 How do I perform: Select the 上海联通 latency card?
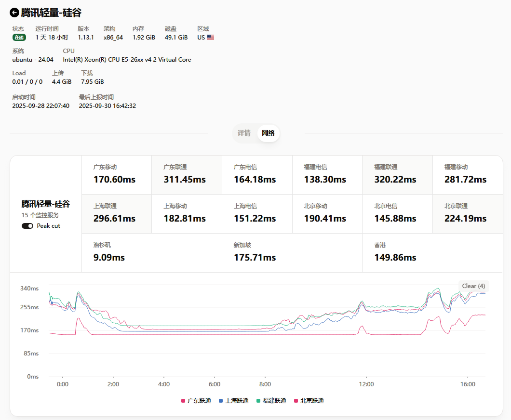(116, 213)
